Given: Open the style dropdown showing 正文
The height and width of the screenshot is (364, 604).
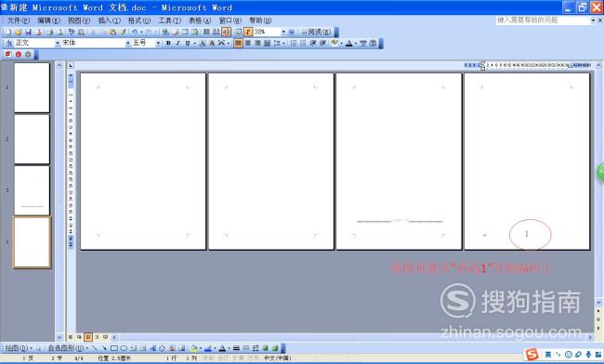Looking at the screenshot, I should click(58, 43).
